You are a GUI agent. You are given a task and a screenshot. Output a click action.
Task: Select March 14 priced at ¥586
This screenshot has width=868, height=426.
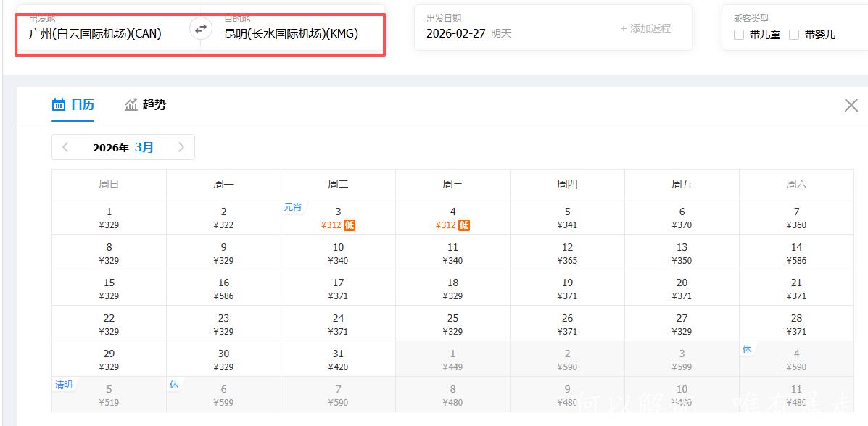796,253
